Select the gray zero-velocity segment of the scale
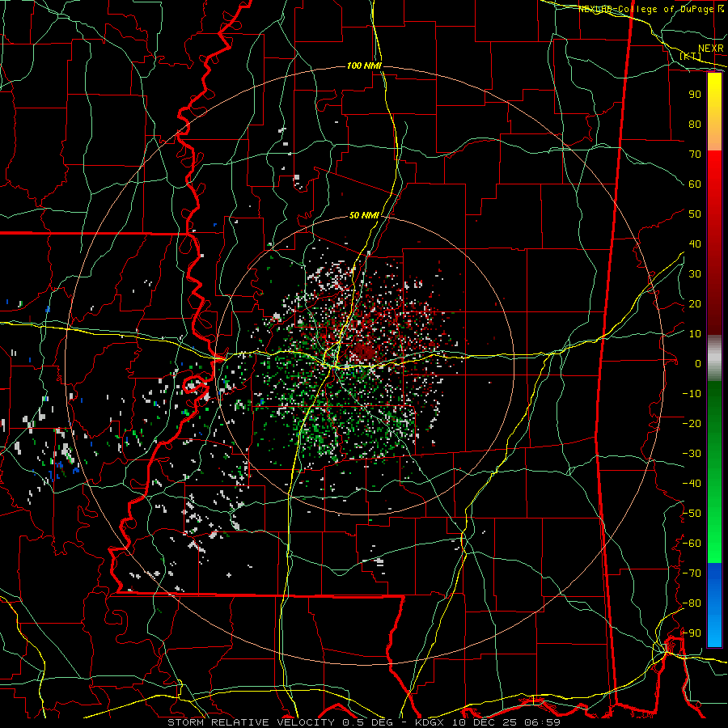 pyautogui.click(x=714, y=358)
